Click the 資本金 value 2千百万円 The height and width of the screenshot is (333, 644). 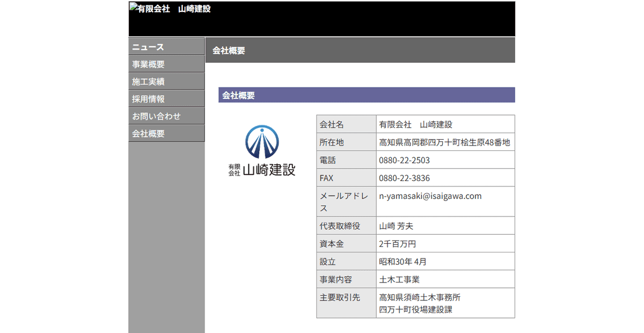click(396, 243)
